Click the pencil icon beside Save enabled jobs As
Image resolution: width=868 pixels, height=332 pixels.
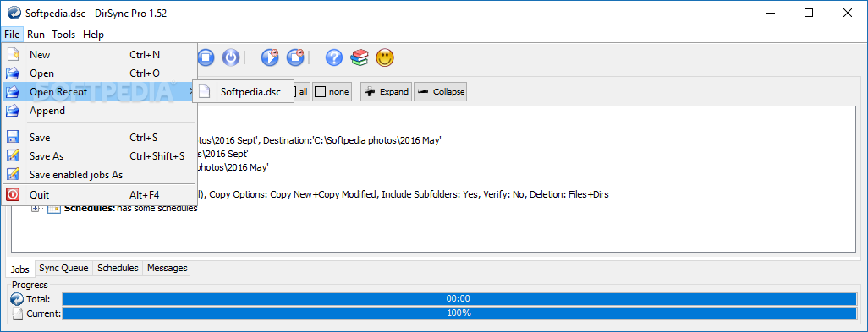coord(13,175)
